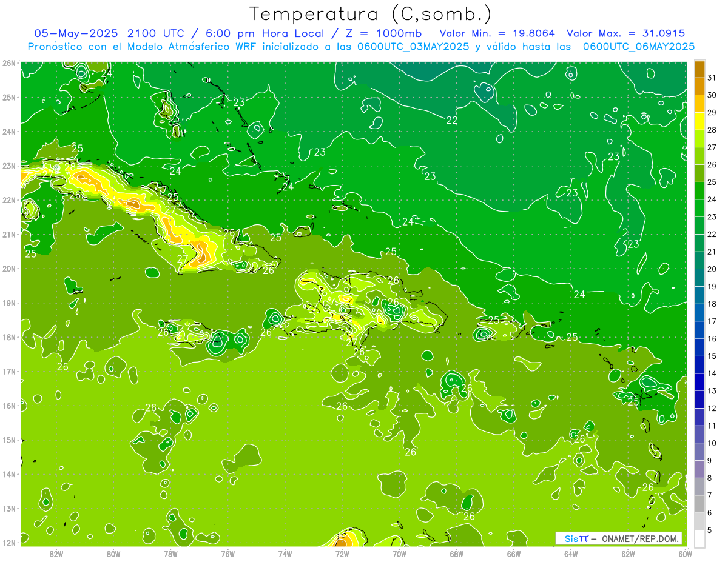
Task: Click the 18N latitude axis label
Action: [x=8, y=337]
